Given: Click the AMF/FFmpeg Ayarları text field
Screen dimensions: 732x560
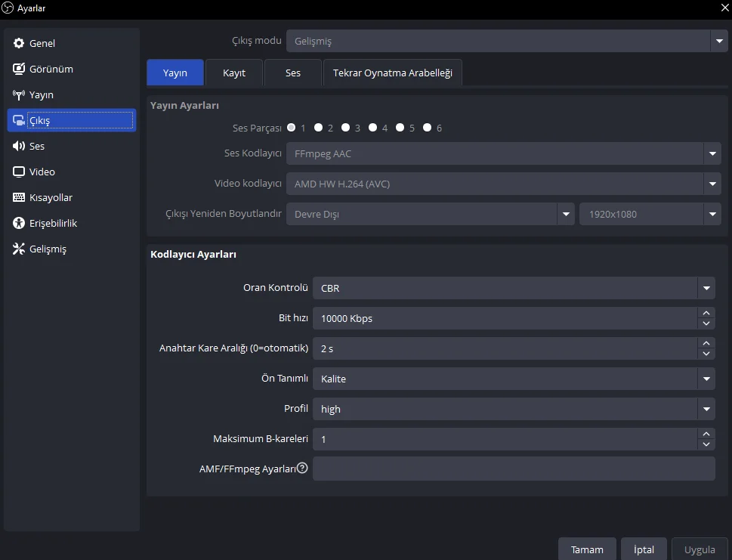Looking at the screenshot, I should (x=513, y=469).
